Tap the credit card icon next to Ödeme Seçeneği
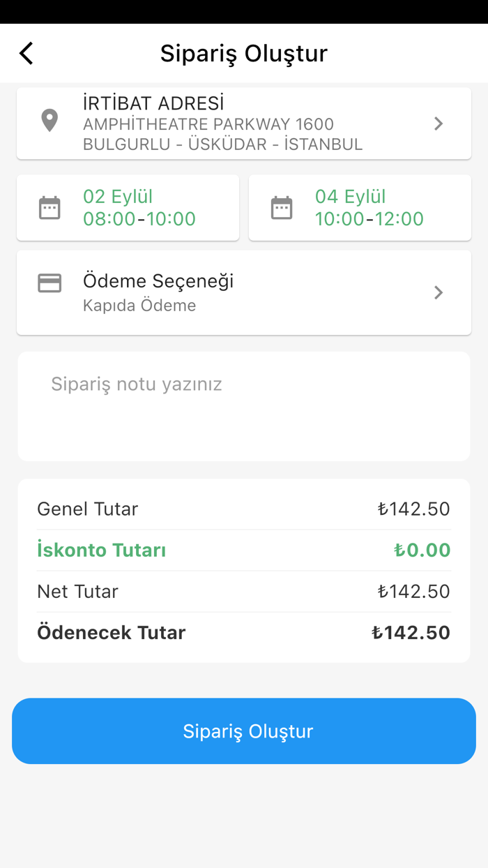The image size is (488, 868). pos(49,283)
